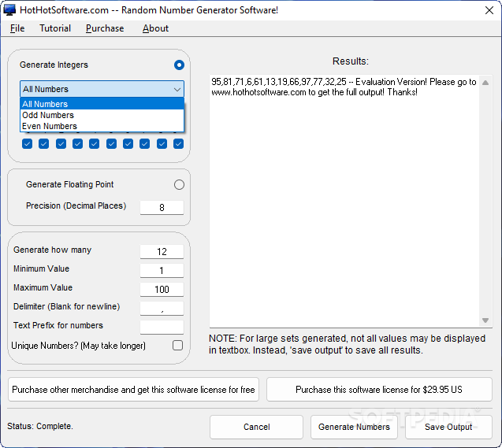Click Purchase other merchandise free license button
Image resolution: width=502 pixels, height=448 pixels.
[x=133, y=390]
